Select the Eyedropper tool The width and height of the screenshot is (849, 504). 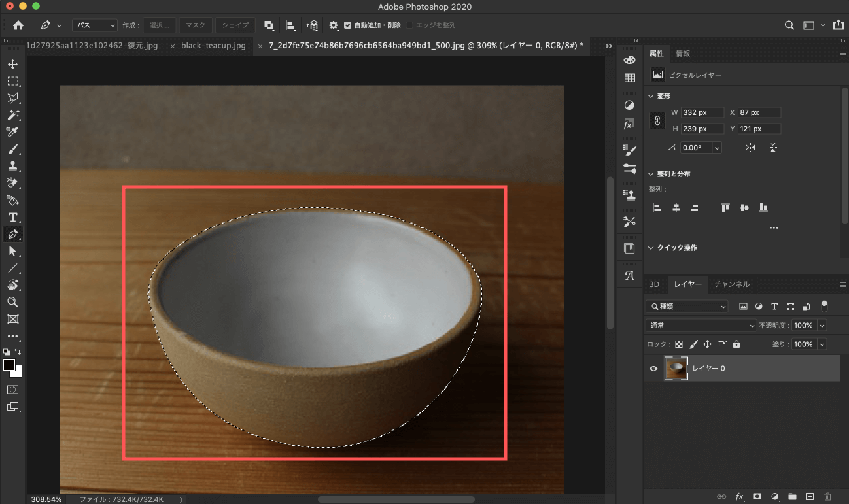[12, 133]
